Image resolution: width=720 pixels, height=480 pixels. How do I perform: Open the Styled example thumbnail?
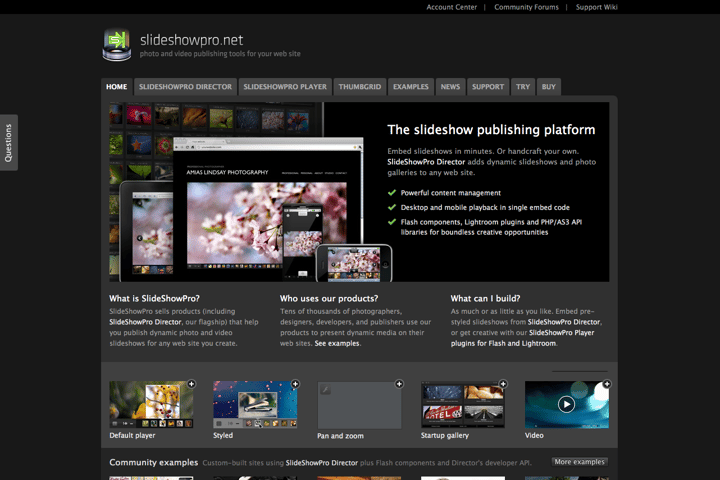pos(255,405)
